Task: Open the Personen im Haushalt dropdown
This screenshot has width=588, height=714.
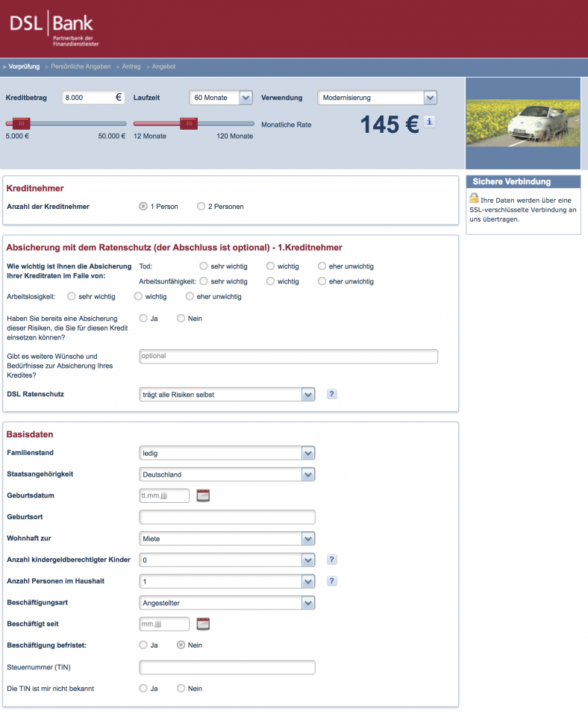Action: pos(227,581)
